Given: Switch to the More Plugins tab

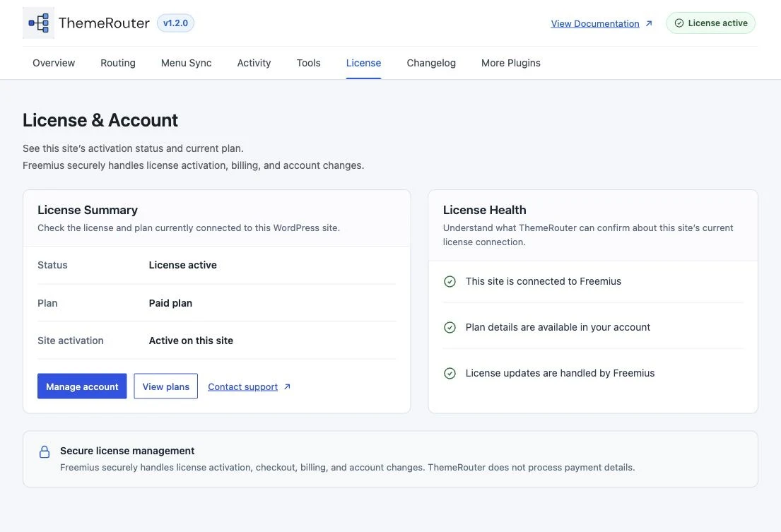Looking at the screenshot, I should [511, 63].
